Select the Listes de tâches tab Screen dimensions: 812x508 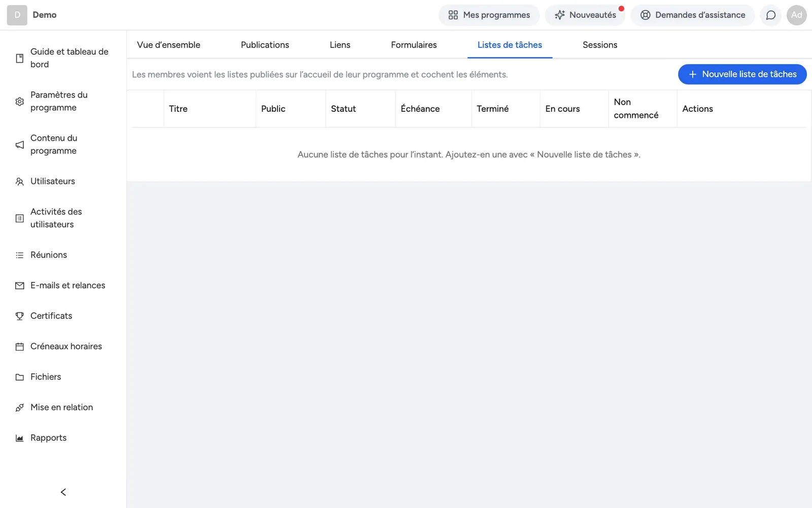[510, 45]
